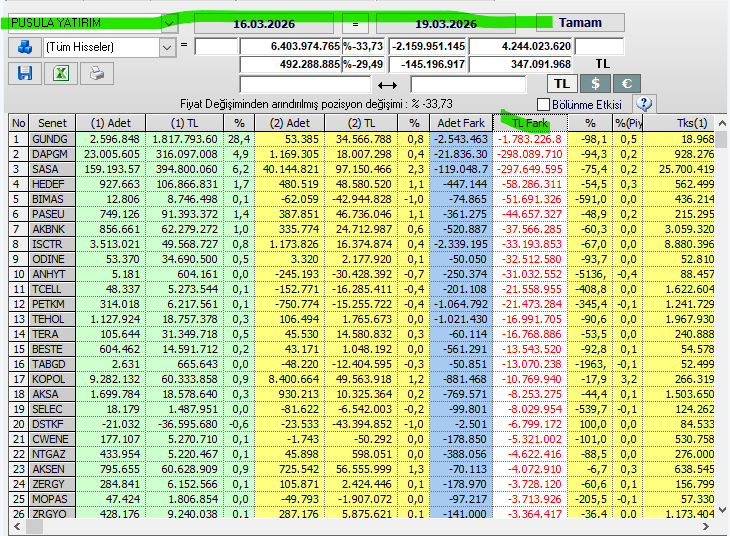Click the vertical scrollbar down arrow
The image size is (730, 536).
722,510
